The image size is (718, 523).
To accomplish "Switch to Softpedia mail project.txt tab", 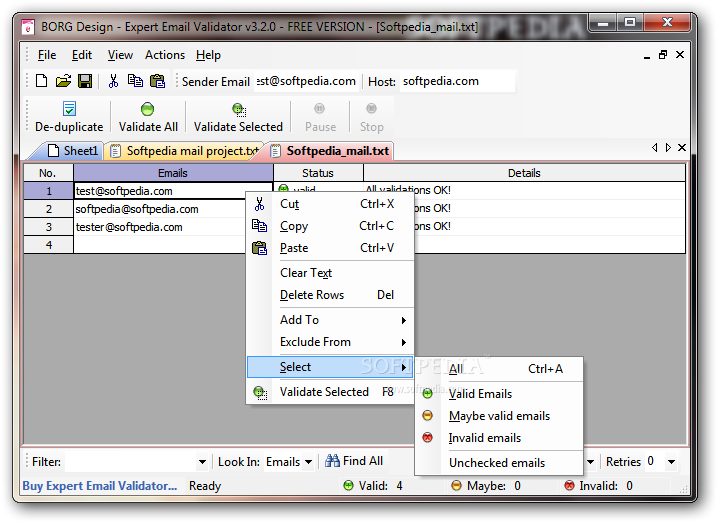I will (184, 151).
